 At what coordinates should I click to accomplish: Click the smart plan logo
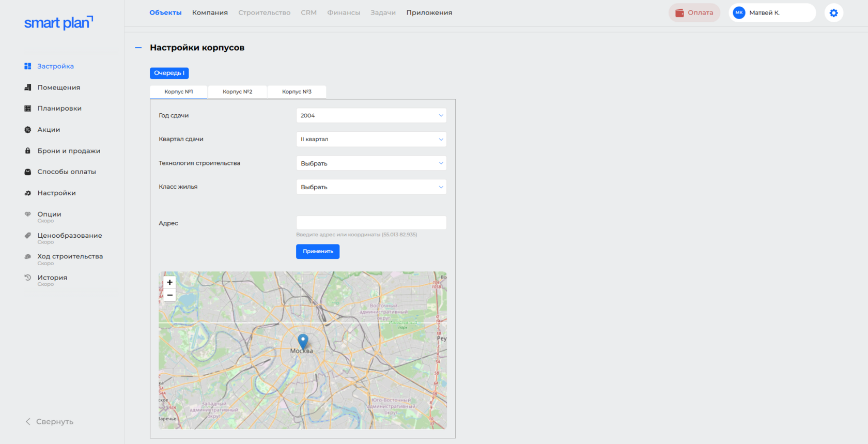point(58,23)
